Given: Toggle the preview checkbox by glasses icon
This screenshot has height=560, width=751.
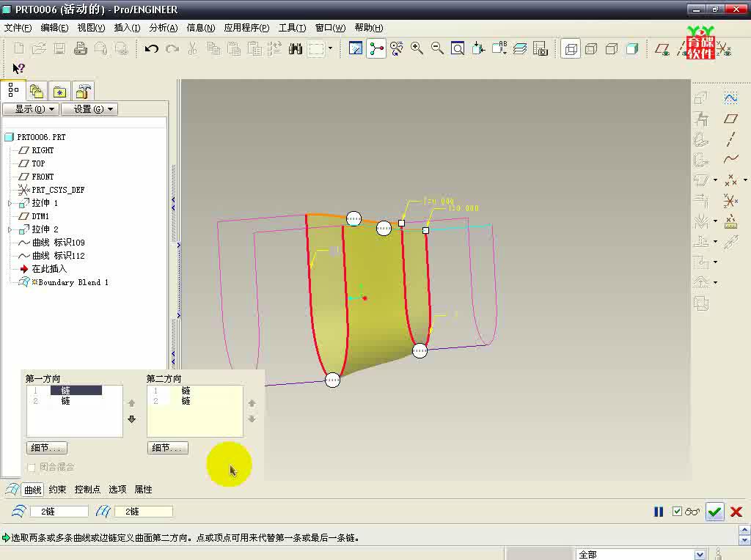Looking at the screenshot, I should (677, 512).
